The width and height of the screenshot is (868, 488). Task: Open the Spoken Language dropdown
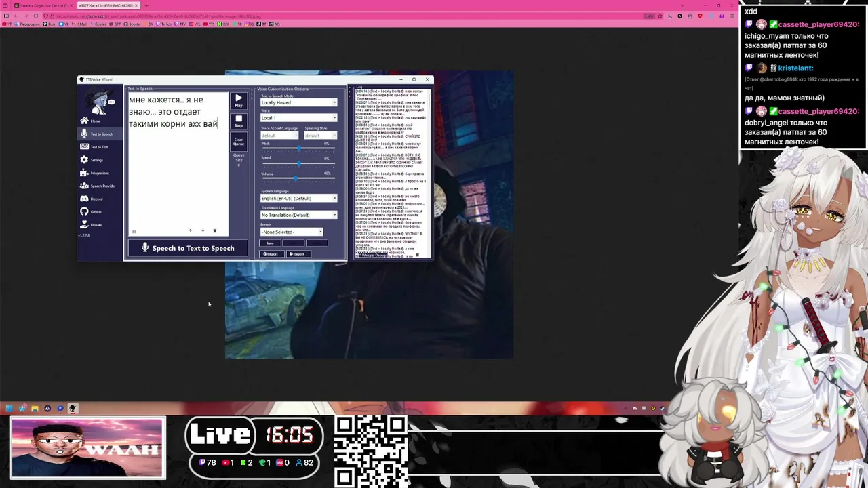(298, 198)
